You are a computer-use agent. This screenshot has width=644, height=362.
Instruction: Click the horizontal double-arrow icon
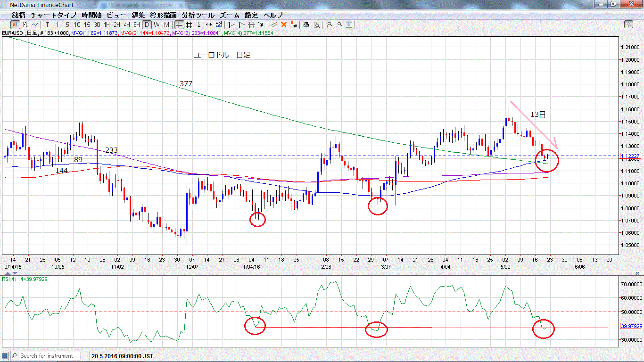[209, 25]
